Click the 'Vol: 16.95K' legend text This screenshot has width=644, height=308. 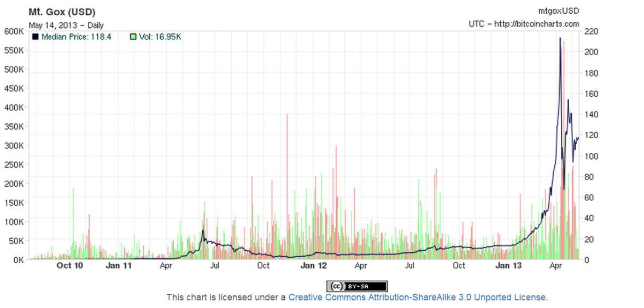tap(160, 37)
